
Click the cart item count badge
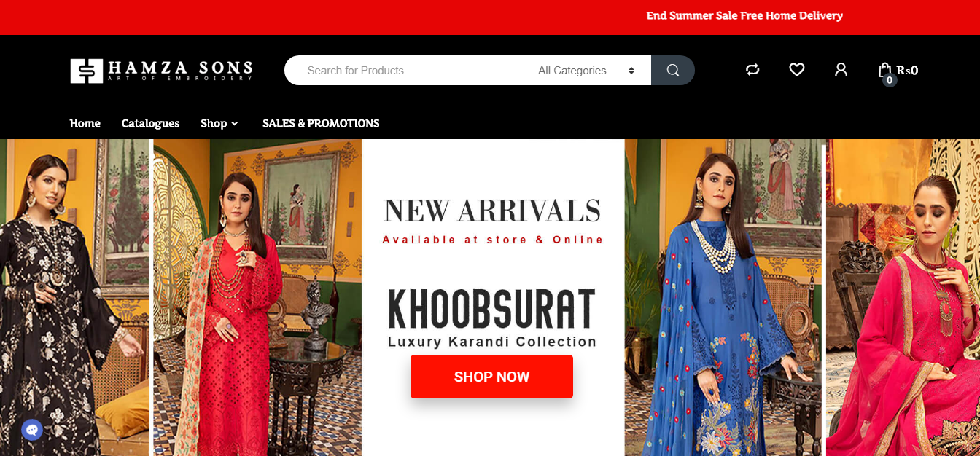click(890, 80)
